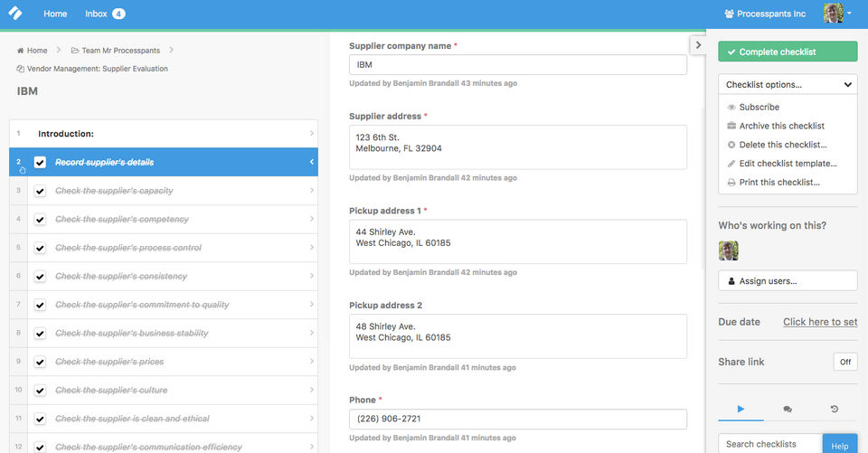The height and width of the screenshot is (453, 868).
Task: Uncheck Check the supplier's business stability
Action: [40, 334]
